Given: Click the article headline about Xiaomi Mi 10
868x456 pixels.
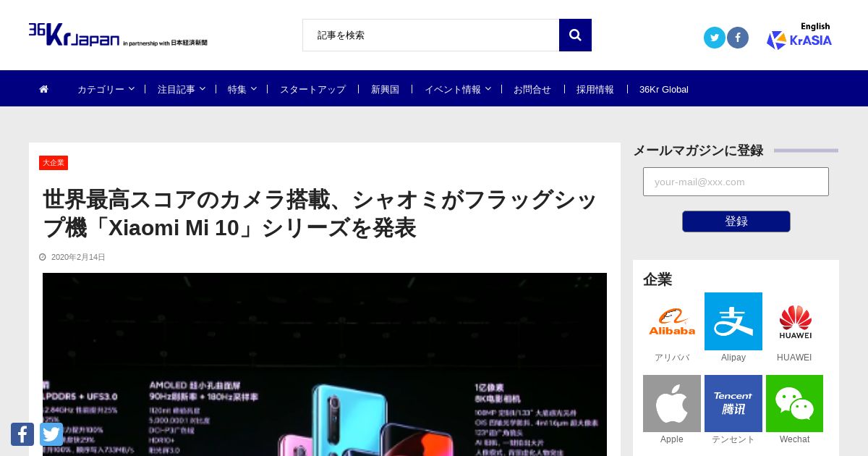Looking at the screenshot, I should click(x=320, y=214).
